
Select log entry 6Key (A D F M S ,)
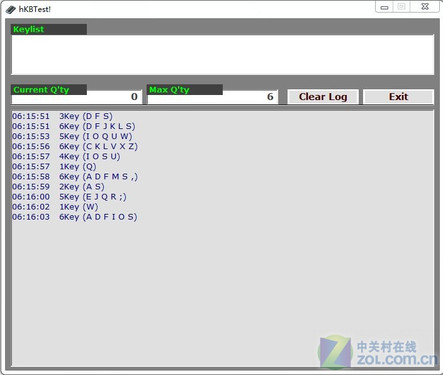[75, 177]
